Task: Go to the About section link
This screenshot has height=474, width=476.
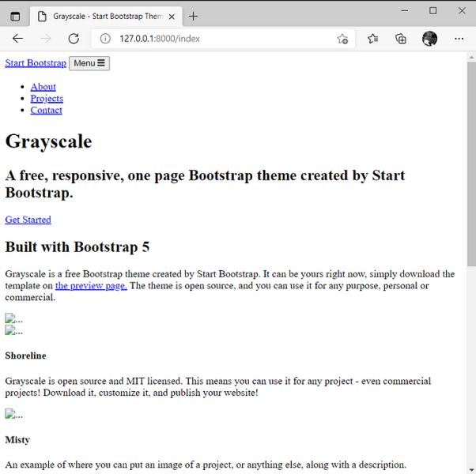Action: (x=43, y=87)
